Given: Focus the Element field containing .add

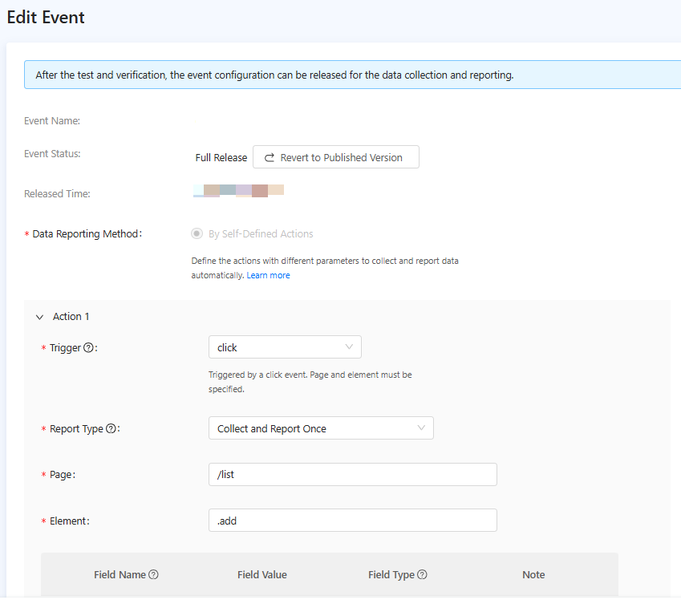Looking at the screenshot, I should click(352, 521).
